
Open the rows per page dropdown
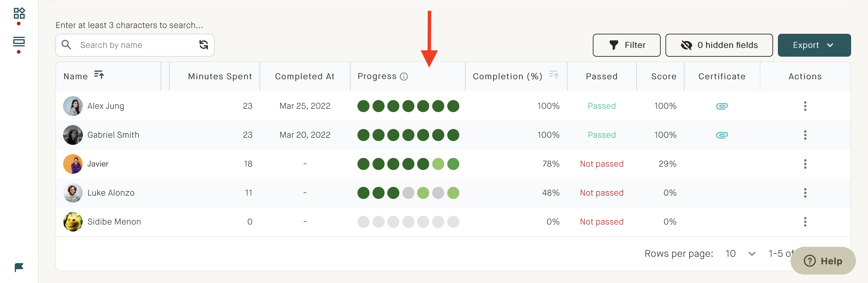741,254
